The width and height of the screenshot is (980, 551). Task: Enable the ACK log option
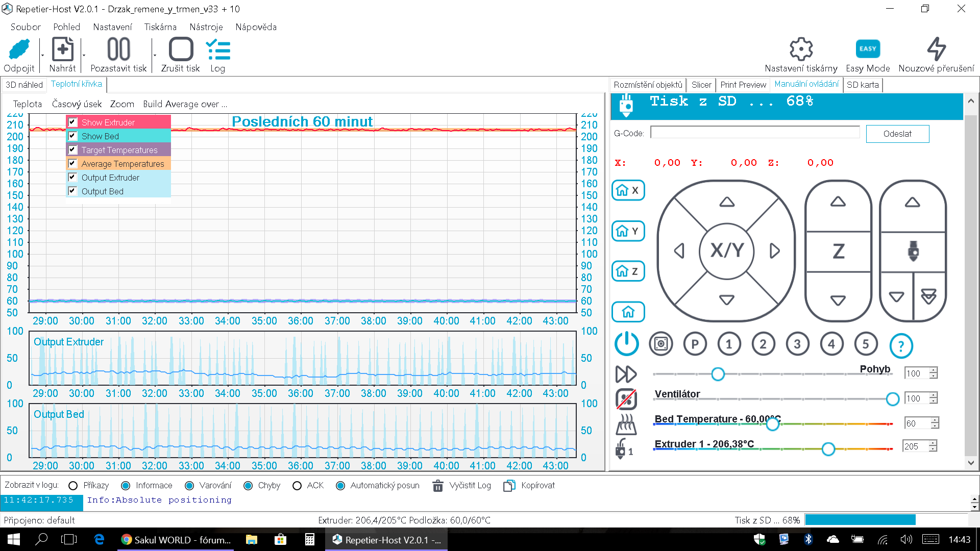297,486
